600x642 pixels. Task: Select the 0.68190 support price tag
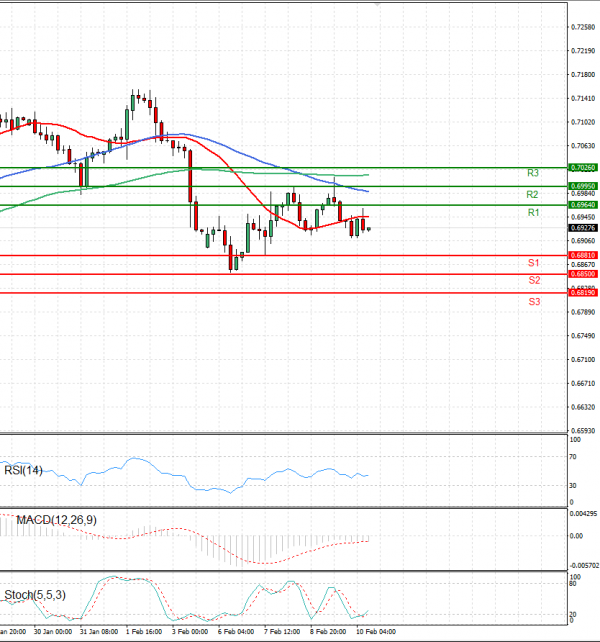583,292
